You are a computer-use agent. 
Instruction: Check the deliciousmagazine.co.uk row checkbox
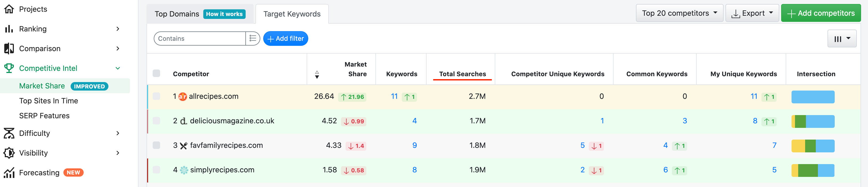(x=156, y=121)
